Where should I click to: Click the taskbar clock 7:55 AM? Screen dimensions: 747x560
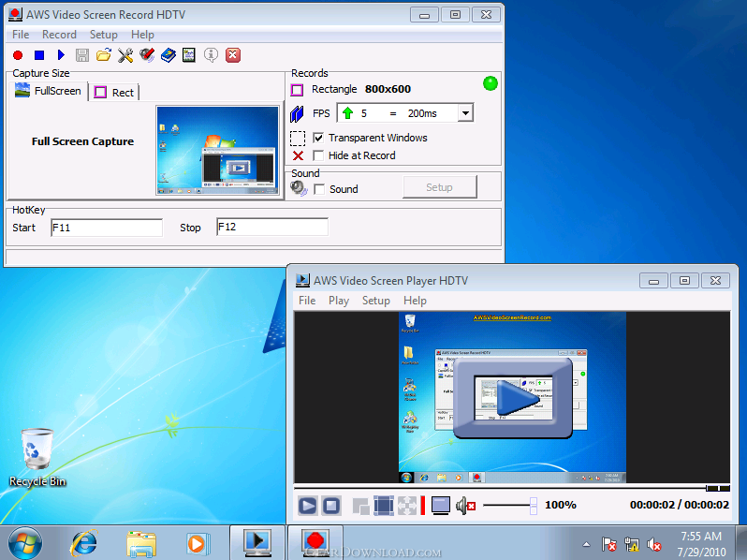click(x=701, y=537)
